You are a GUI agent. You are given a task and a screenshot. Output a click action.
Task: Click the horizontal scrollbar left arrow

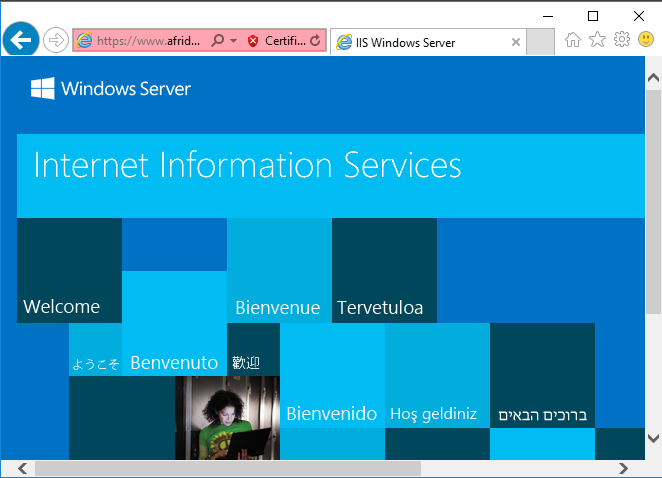pos(23,468)
